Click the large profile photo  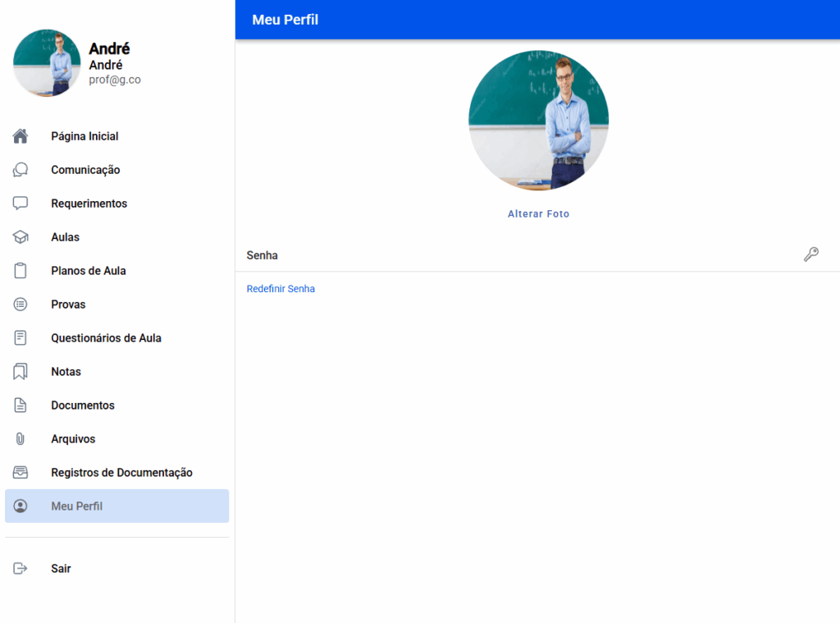[x=538, y=121]
